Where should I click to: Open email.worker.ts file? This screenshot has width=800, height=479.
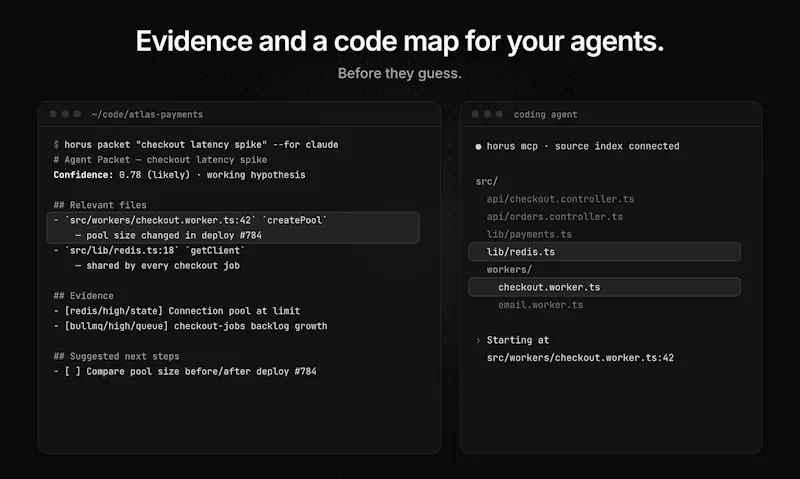[541, 305]
